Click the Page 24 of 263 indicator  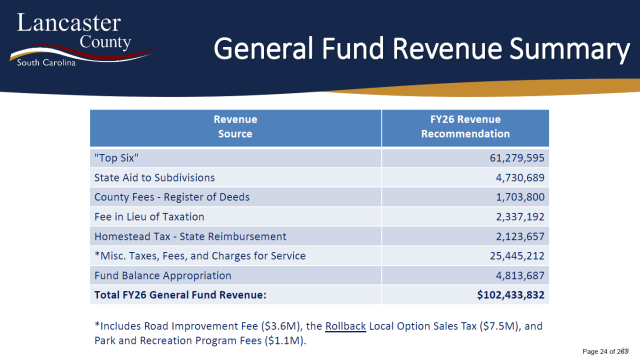click(605, 351)
